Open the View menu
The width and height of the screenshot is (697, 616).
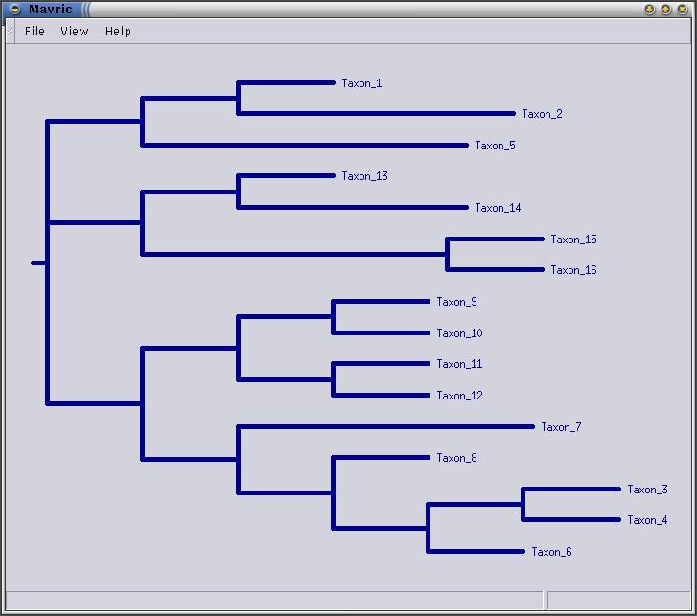click(74, 32)
